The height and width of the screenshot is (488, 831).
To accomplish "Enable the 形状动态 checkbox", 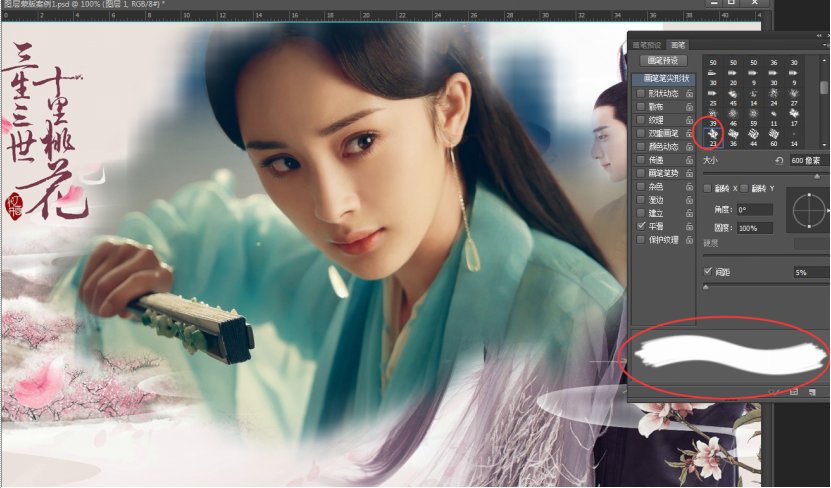I will (641, 93).
